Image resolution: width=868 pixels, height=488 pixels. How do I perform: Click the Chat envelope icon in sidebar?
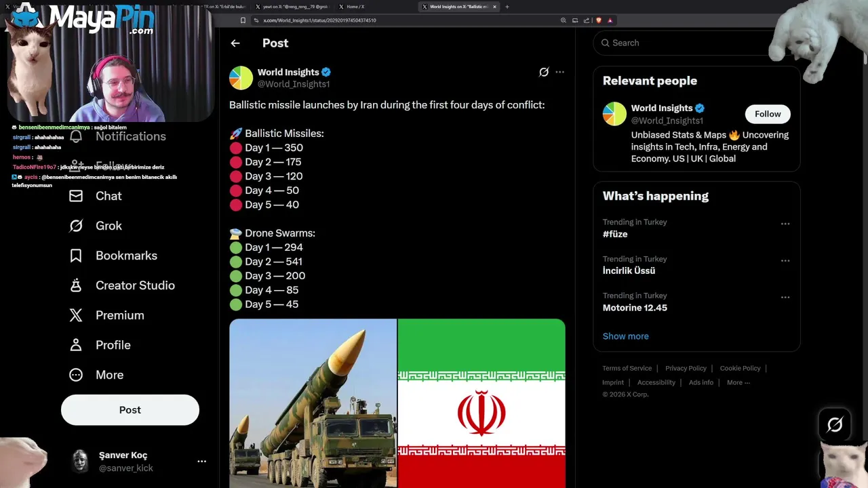click(76, 196)
